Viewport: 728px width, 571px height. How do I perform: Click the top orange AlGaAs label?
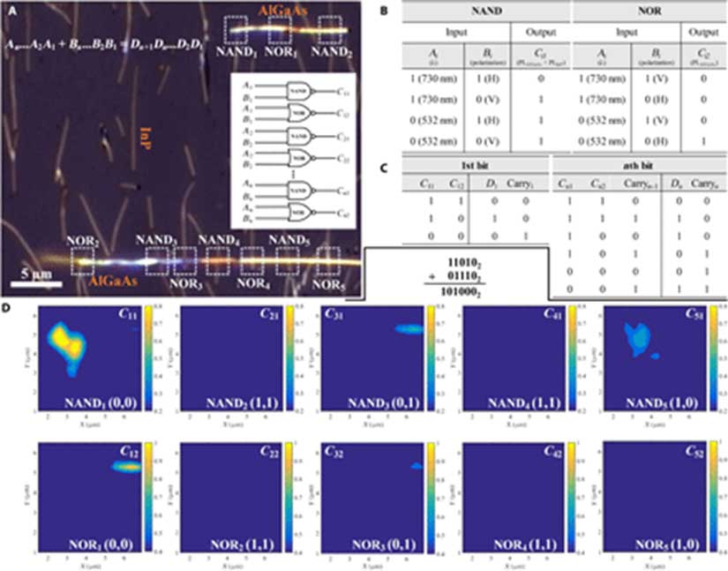coord(282,10)
